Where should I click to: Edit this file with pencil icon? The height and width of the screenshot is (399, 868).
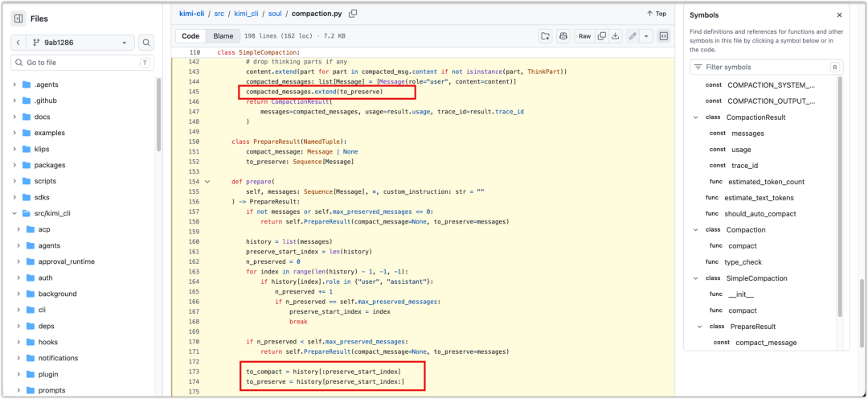[633, 36]
